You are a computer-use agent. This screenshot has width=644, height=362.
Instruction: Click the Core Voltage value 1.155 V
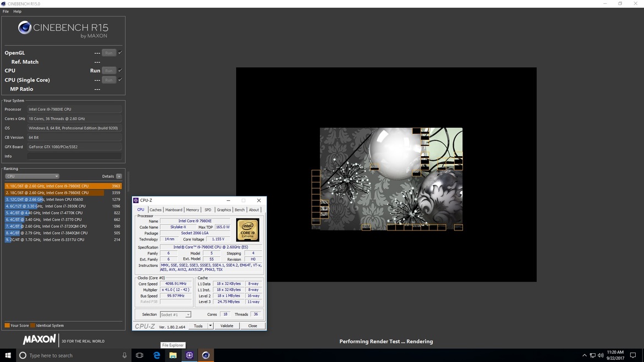point(218,239)
